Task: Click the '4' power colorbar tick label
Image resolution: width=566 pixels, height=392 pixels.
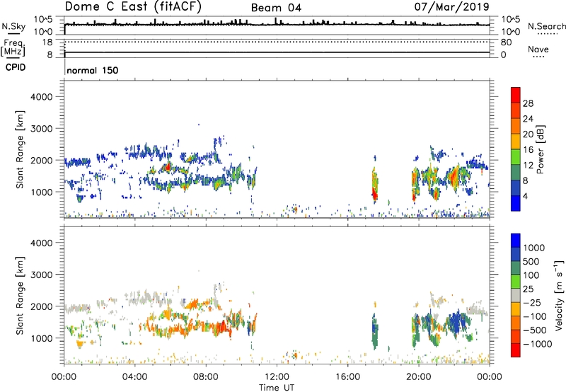Action: click(525, 196)
